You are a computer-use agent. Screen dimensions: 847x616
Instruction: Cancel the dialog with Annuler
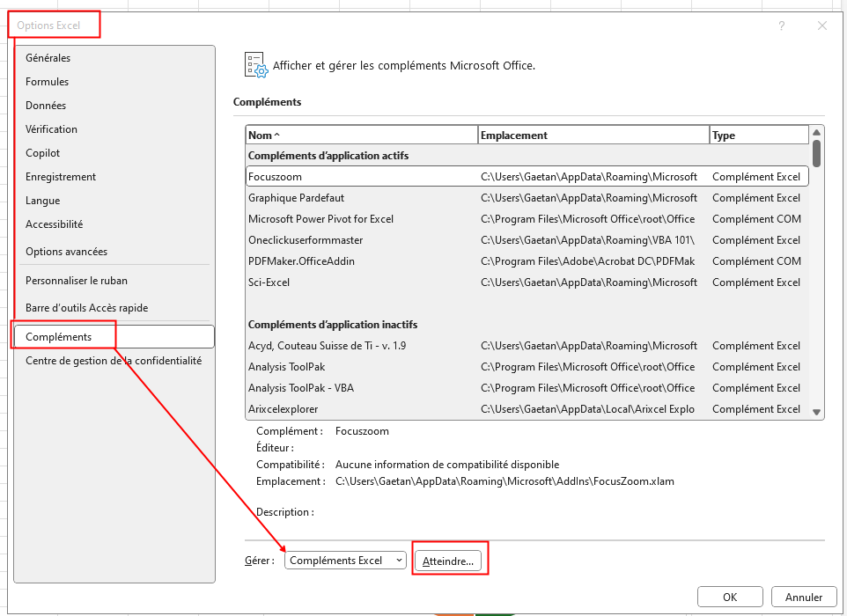point(802,597)
